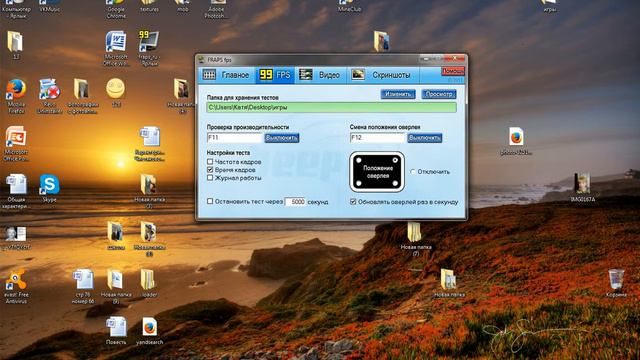Image resolution: width=640 pixels, height=360 pixels.
Task: Click the 5000 seconds value field
Action: (295, 202)
